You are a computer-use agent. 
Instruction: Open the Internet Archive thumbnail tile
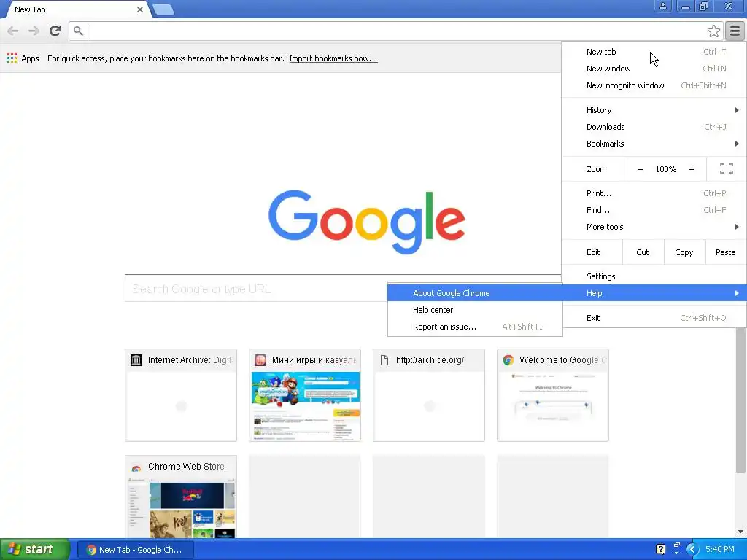point(181,395)
